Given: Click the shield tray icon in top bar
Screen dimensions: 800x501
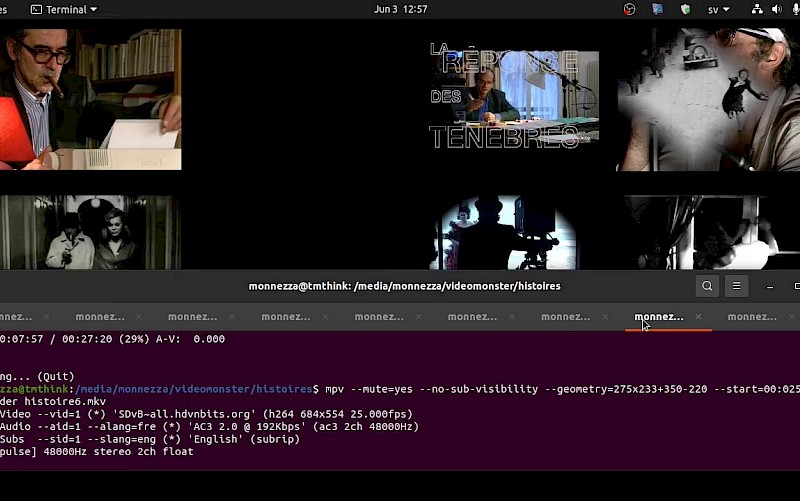Looking at the screenshot, I should tap(685, 9).
